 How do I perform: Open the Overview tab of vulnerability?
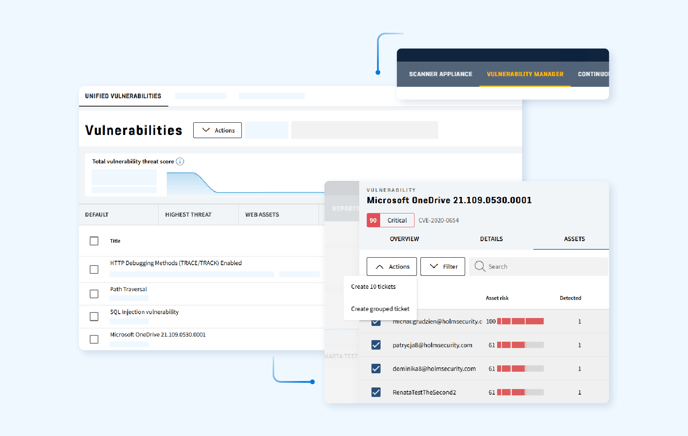click(x=404, y=239)
